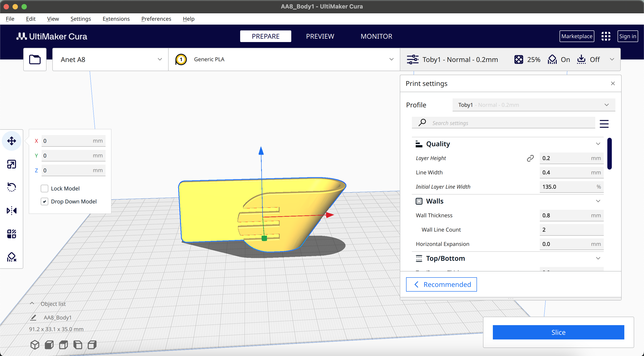Open file folder icon
This screenshot has height=356, width=644.
[x=35, y=59]
